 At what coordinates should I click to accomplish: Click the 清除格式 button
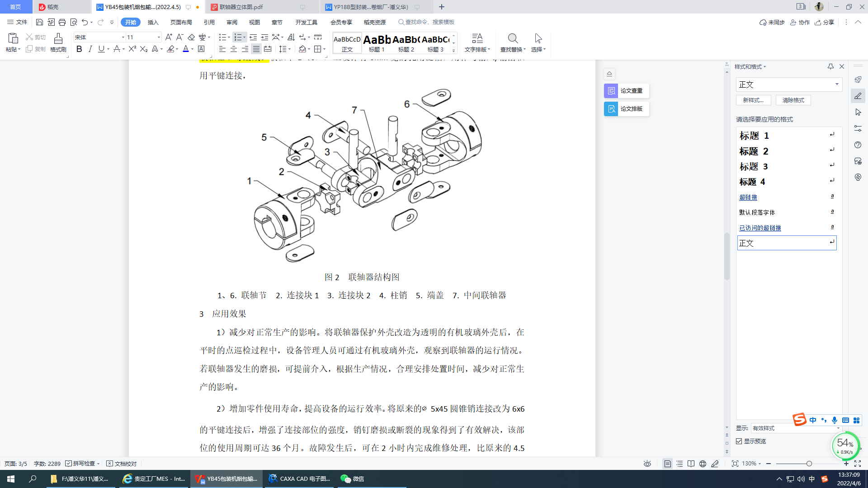[x=793, y=100]
